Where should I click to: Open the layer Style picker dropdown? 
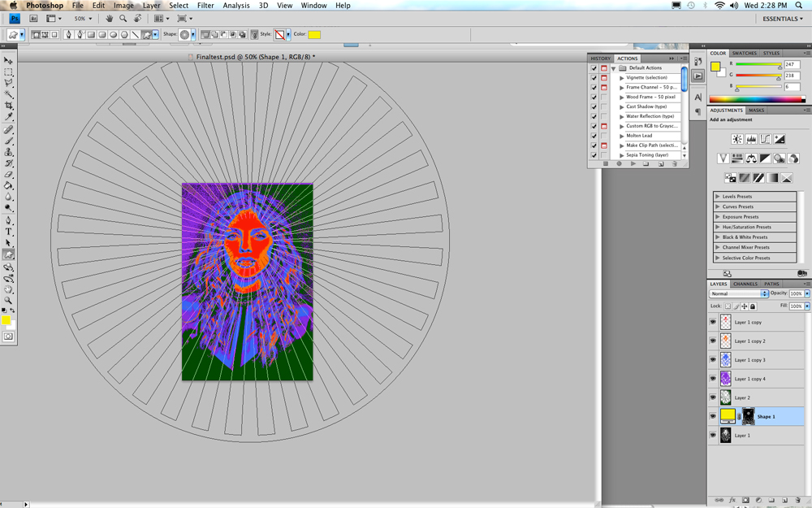click(x=288, y=35)
